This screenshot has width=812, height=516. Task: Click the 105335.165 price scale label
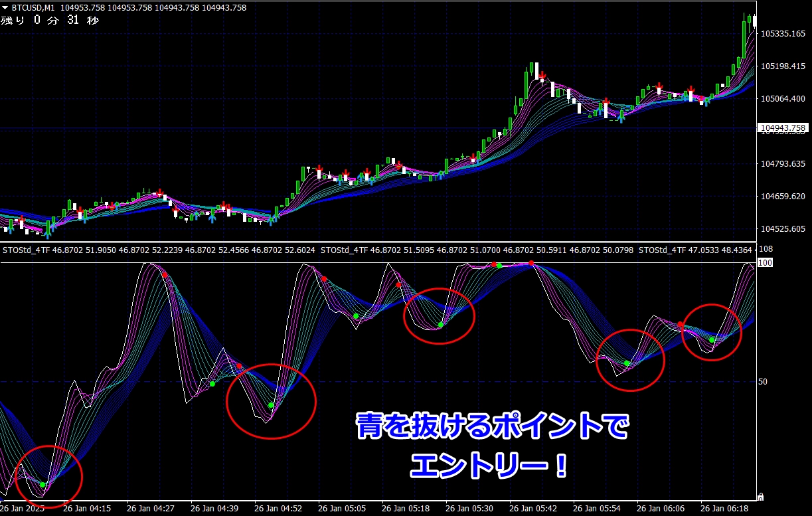783,33
